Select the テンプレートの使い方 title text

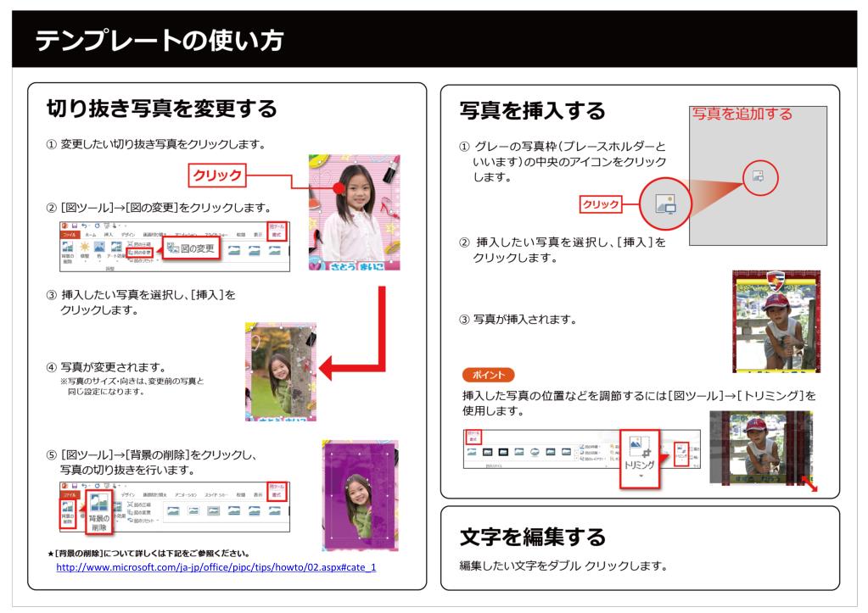[160, 41]
